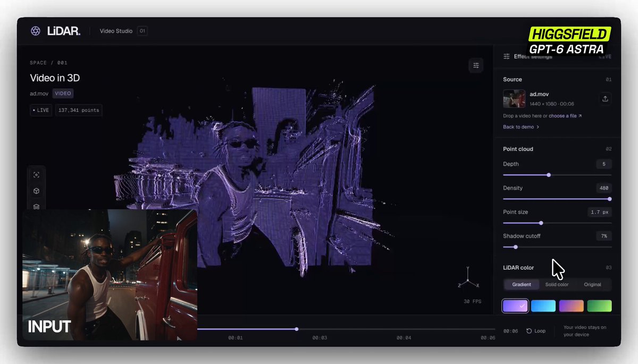This screenshot has width=638, height=364.
Task: Click the 00:03 timeline label
Action: [320, 338]
